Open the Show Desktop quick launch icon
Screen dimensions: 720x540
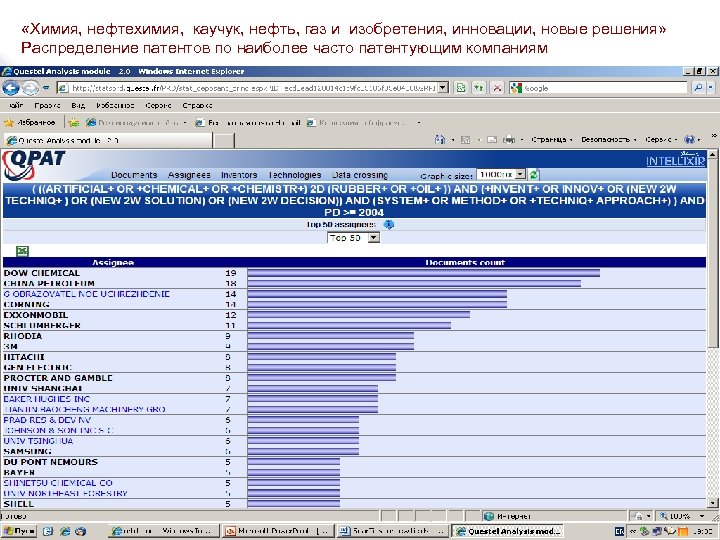(48, 531)
